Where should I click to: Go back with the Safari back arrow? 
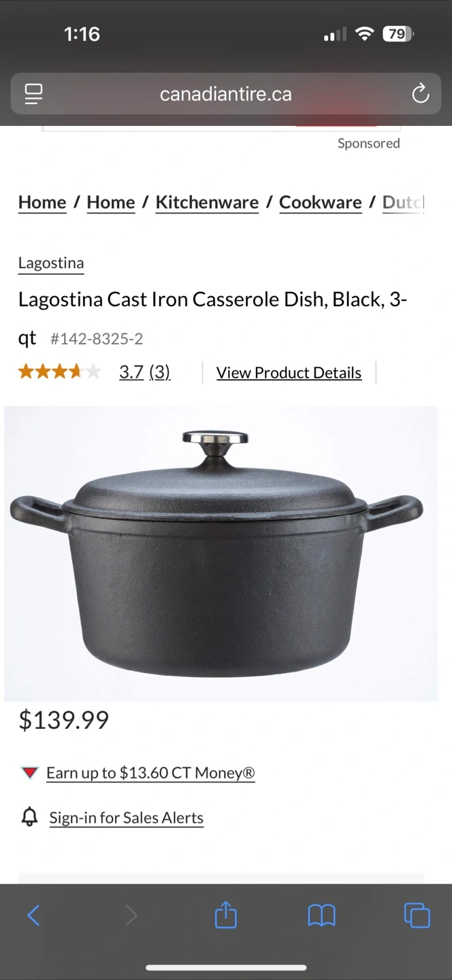33,915
